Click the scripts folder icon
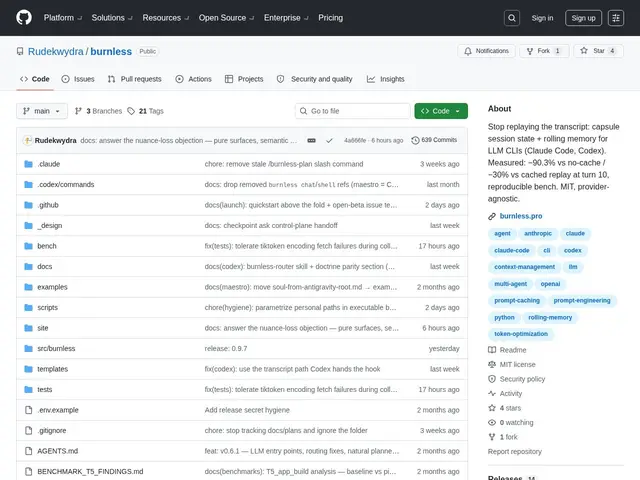This screenshot has height=480, width=640. (28, 307)
